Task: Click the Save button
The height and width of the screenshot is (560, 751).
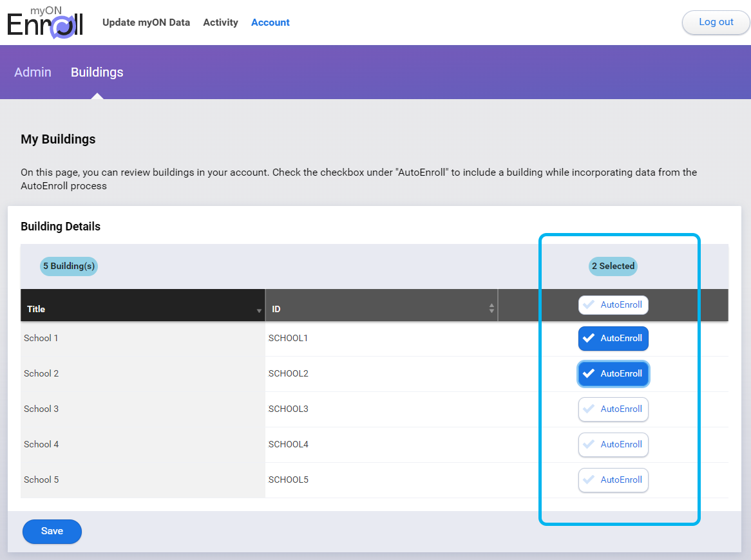Action: tap(52, 531)
